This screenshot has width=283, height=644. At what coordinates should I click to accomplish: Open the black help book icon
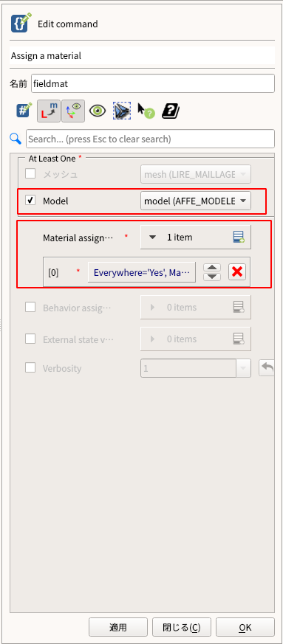point(171,111)
